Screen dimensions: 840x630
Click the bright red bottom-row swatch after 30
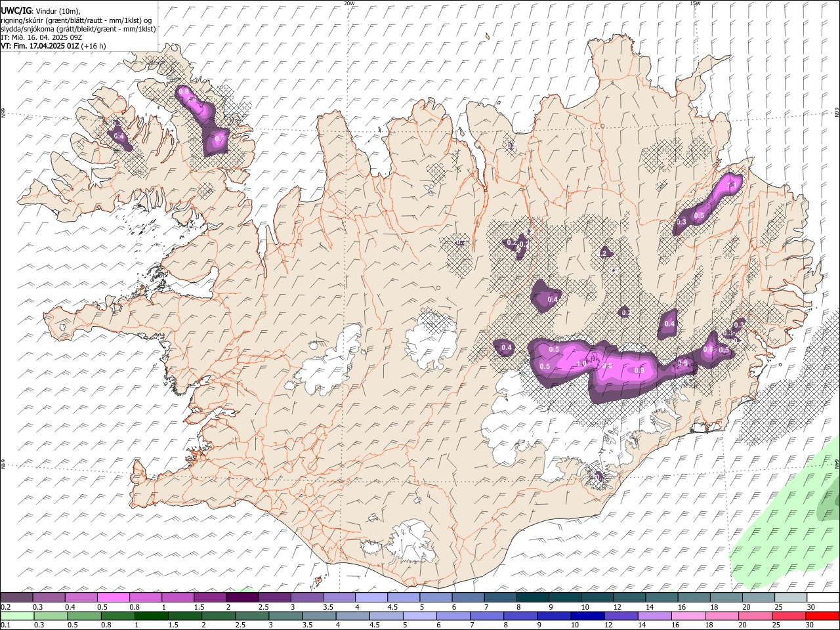click(822, 616)
